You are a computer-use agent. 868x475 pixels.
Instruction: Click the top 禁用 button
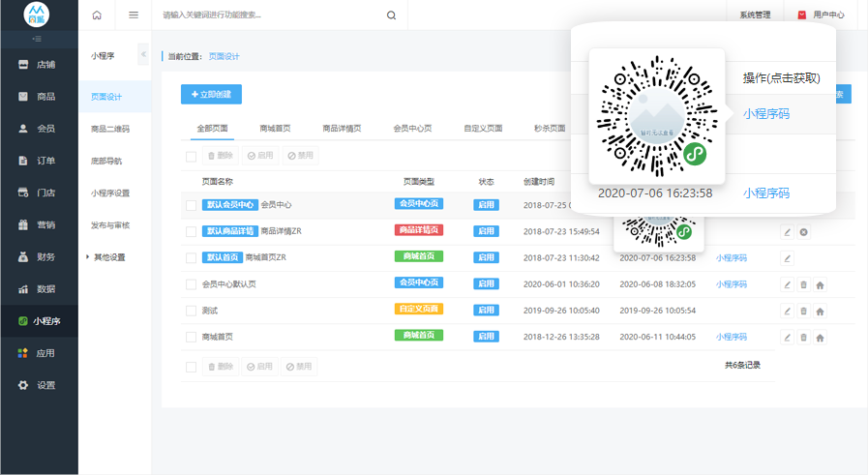tap(301, 156)
